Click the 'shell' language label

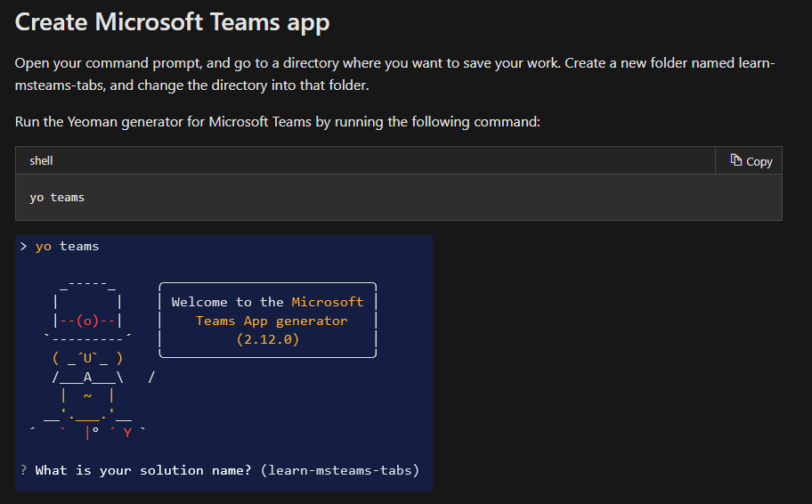point(41,160)
